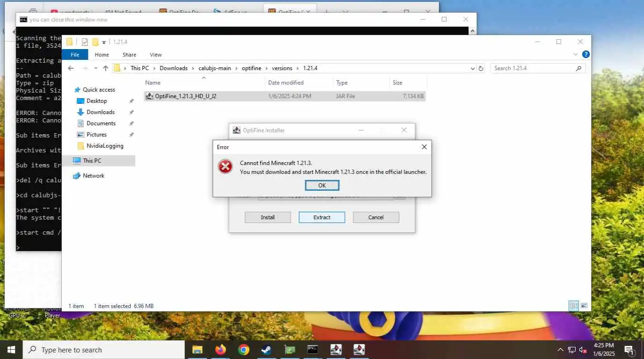The width and height of the screenshot is (644, 359).
Task: Click the Properties quick access toolbar icon
Action: (85, 42)
